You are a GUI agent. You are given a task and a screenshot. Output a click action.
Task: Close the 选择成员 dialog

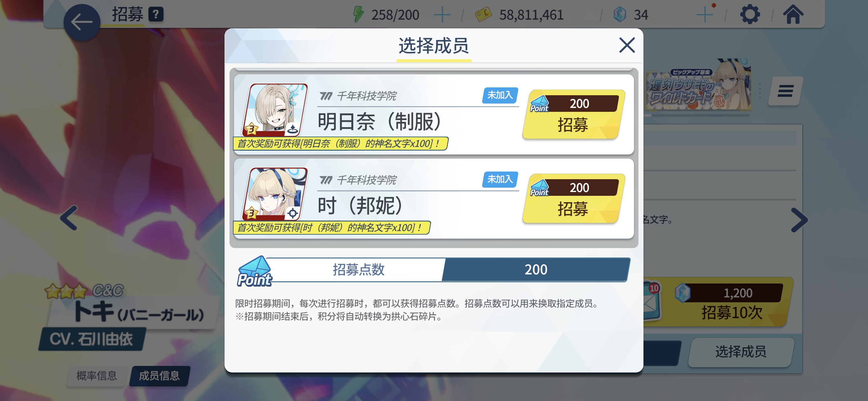[627, 45]
